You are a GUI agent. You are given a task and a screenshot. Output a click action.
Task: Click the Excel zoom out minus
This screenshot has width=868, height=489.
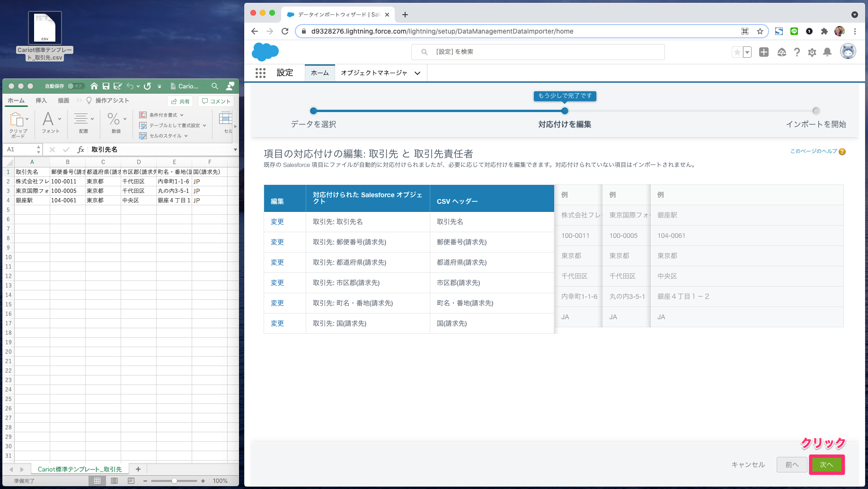click(145, 481)
